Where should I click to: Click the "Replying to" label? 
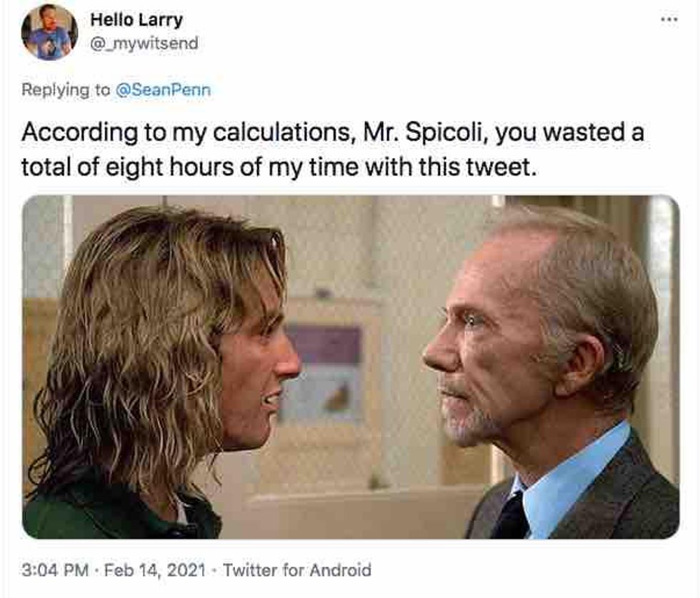[66, 90]
